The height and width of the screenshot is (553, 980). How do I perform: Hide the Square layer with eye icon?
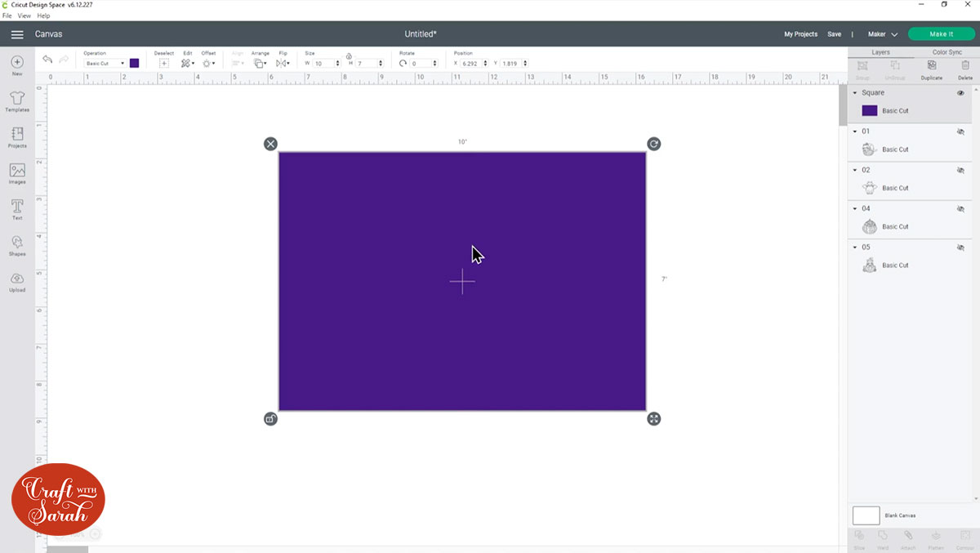pos(960,93)
